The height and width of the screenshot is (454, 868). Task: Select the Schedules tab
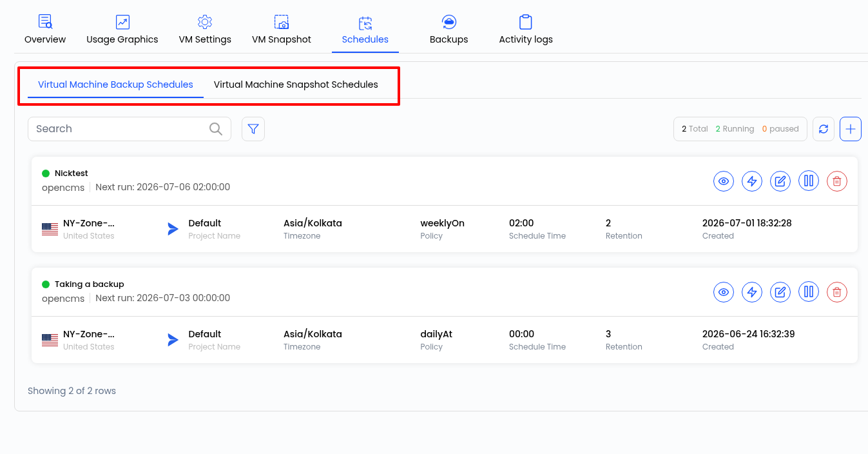click(365, 30)
